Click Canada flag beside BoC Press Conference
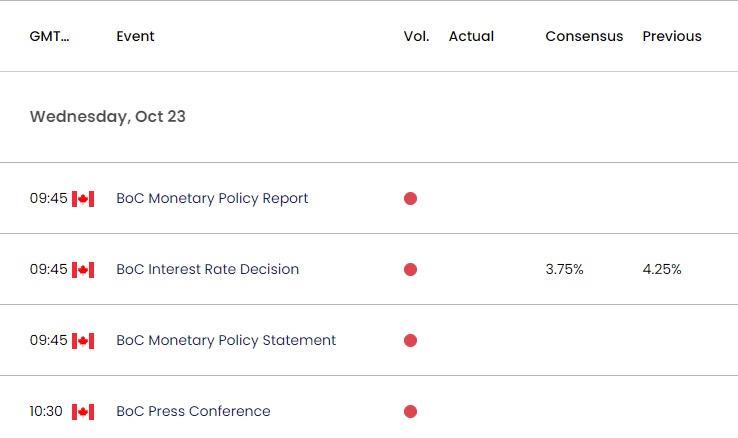 coord(83,412)
